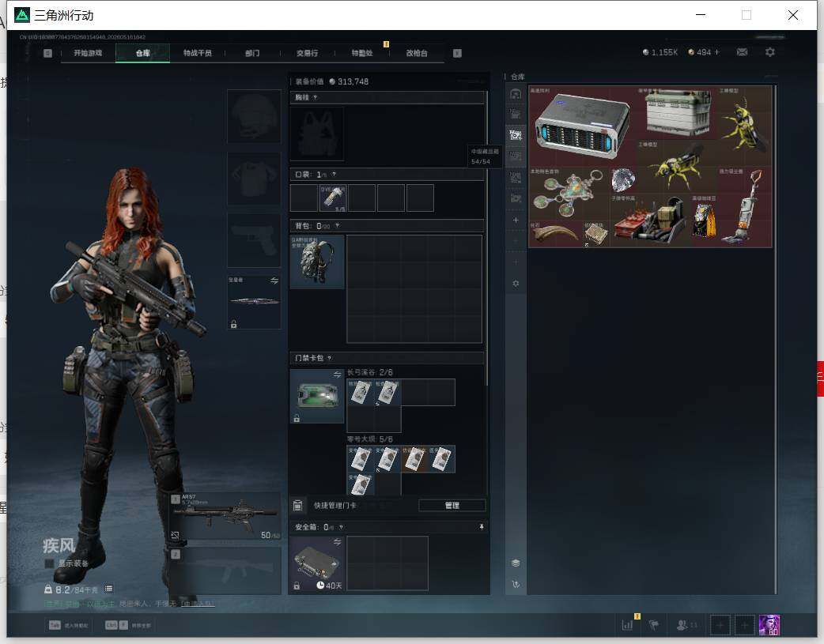Image resolution: width=824 pixels, height=644 pixels.
Task: Open the 部门 tab
Action: tap(252, 53)
